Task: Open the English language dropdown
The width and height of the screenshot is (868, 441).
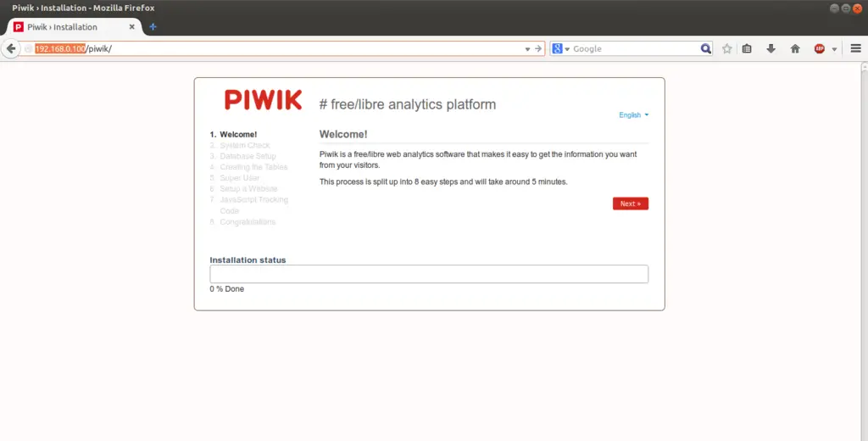Action: [x=633, y=115]
